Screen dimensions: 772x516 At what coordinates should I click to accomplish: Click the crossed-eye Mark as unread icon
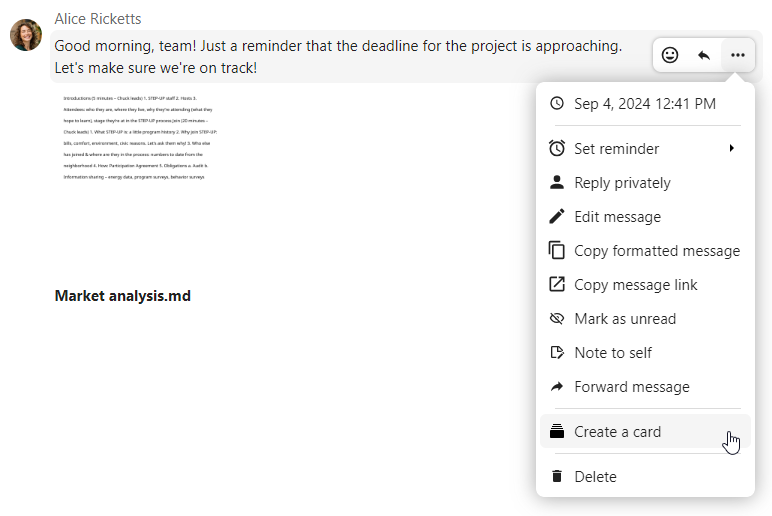point(557,319)
